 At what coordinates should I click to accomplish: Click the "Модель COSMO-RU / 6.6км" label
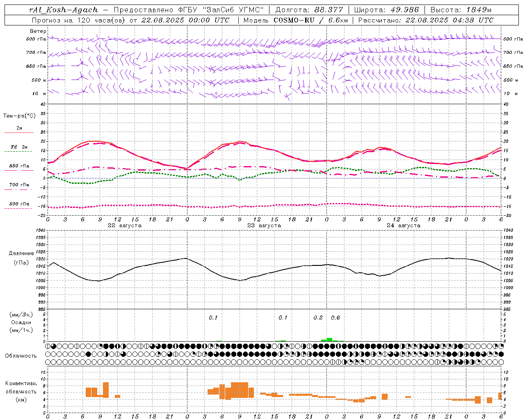[296, 20]
